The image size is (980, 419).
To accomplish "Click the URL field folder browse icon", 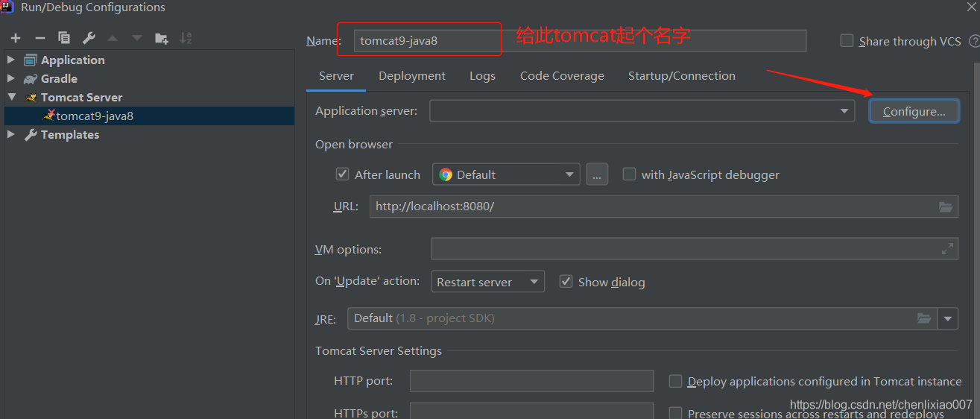I will (x=946, y=207).
